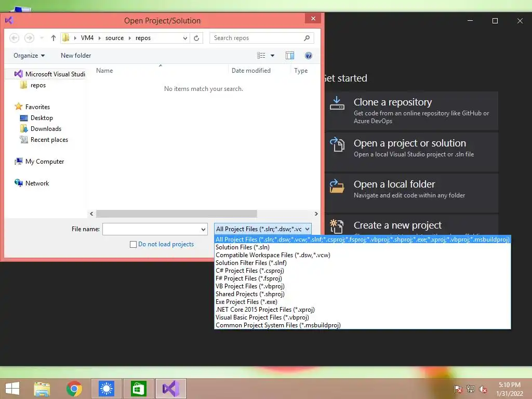532x399 pixels.
Task: Open the recent locations dropdown arrow
Action: [x=42, y=38]
